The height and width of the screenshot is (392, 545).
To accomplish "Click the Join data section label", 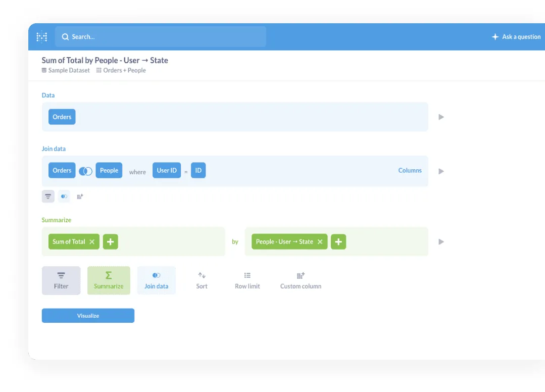I will tap(54, 149).
